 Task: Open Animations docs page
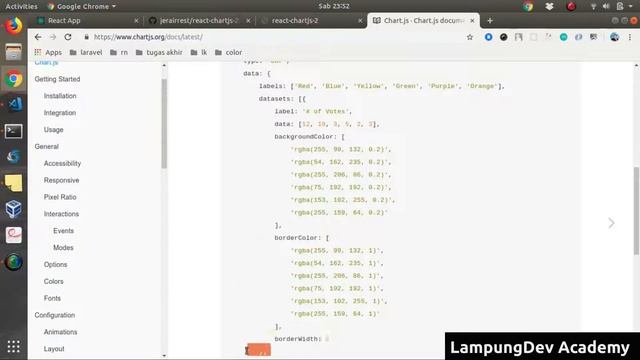(60, 332)
